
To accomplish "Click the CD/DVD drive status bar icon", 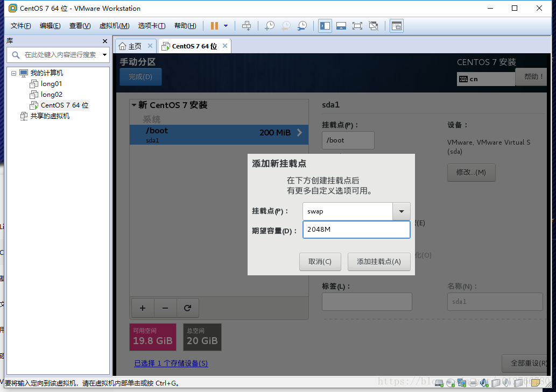I will (x=451, y=383).
